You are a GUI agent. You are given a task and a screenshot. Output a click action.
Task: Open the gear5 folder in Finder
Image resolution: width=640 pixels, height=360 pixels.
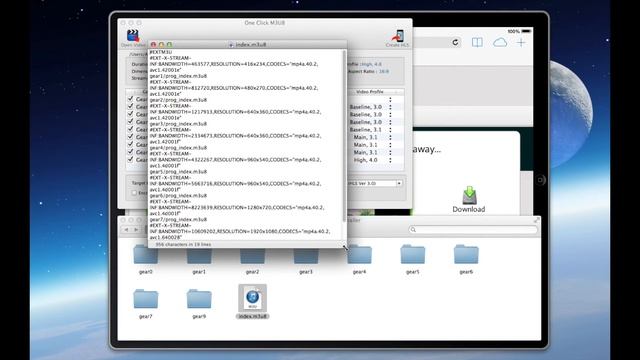pyautogui.click(x=413, y=255)
